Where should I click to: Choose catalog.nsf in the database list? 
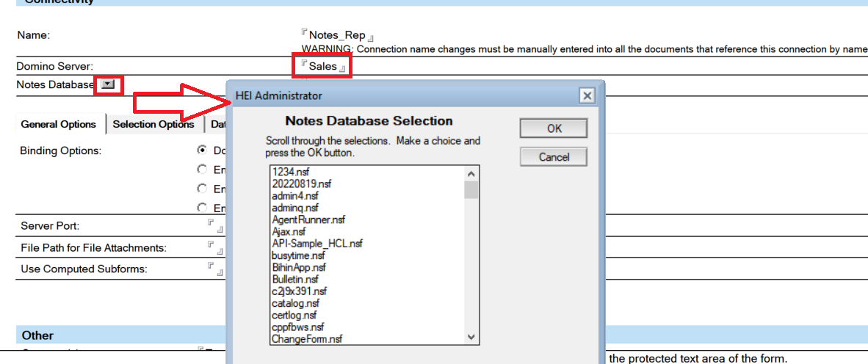tap(295, 302)
